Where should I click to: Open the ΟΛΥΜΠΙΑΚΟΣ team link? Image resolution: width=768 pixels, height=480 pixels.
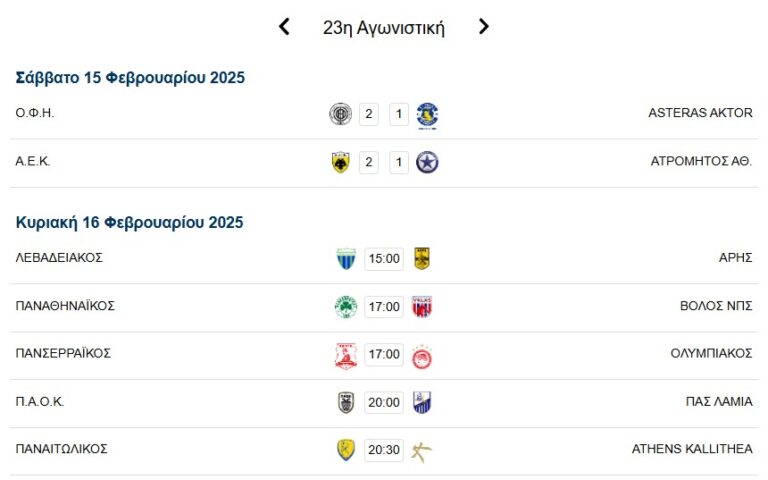(711, 353)
